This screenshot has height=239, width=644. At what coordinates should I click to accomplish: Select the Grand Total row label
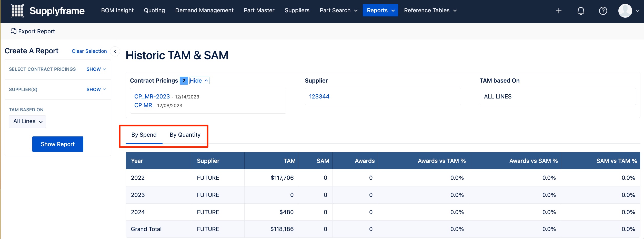point(146,229)
